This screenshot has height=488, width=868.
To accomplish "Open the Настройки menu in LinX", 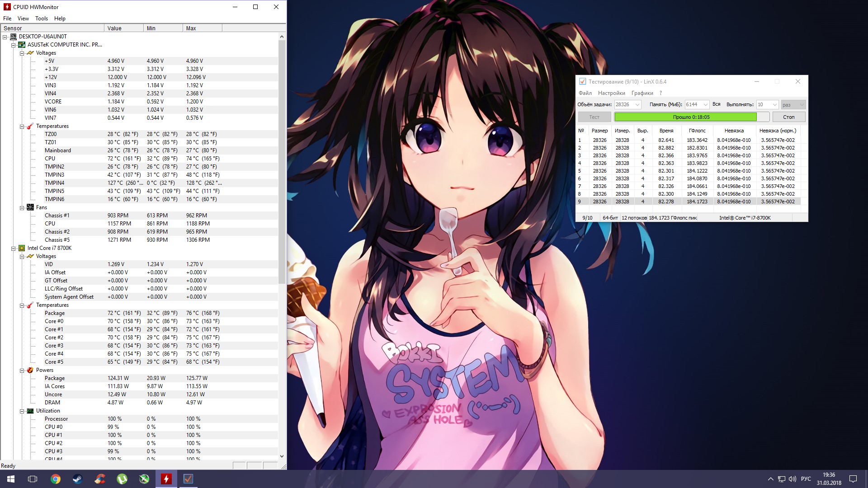I will (611, 93).
